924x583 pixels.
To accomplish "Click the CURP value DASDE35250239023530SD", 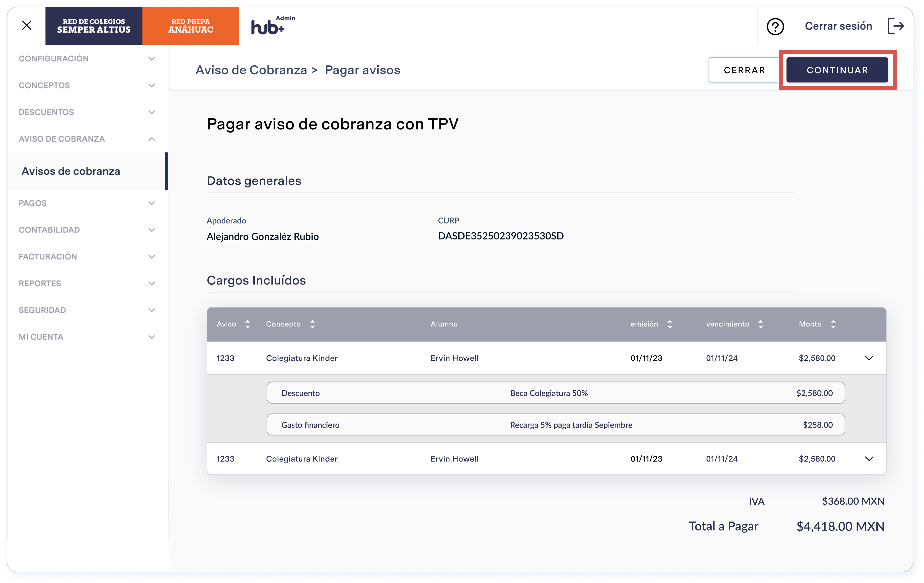I will pyautogui.click(x=501, y=236).
